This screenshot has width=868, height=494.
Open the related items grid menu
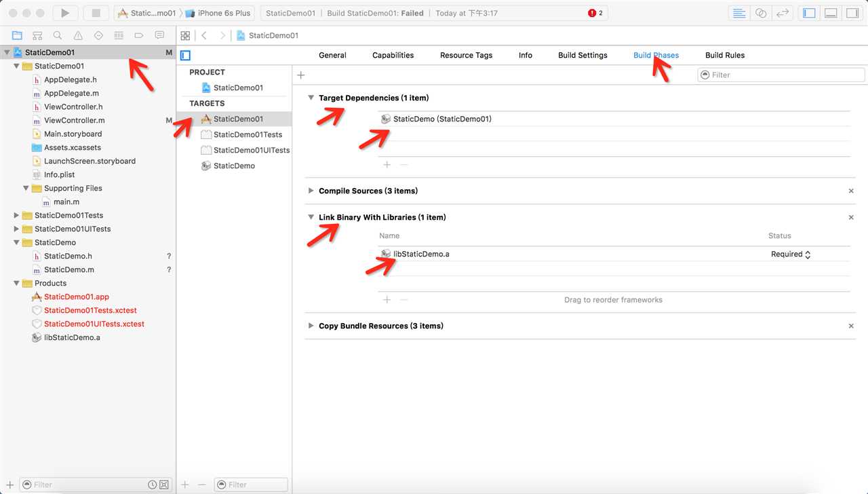point(185,35)
